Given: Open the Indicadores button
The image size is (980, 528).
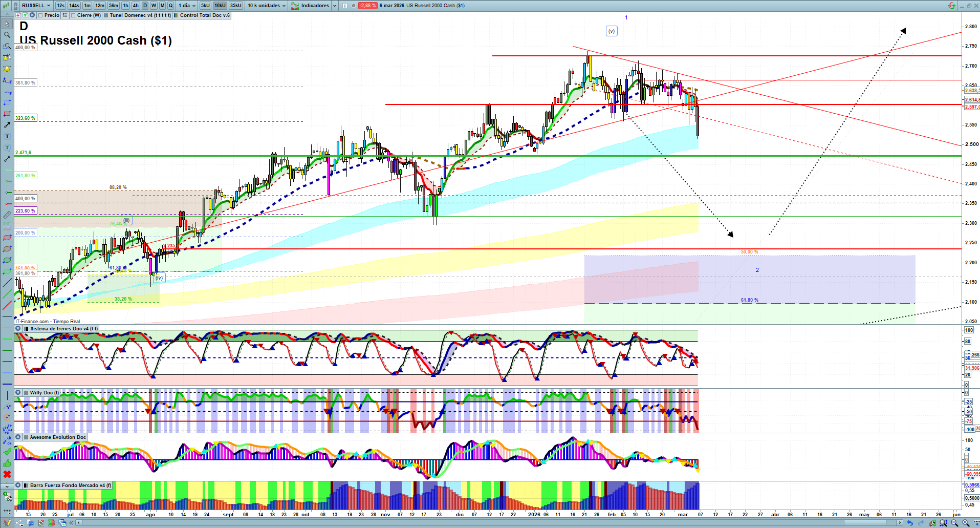Looking at the screenshot, I should pyautogui.click(x=310, y=6).
